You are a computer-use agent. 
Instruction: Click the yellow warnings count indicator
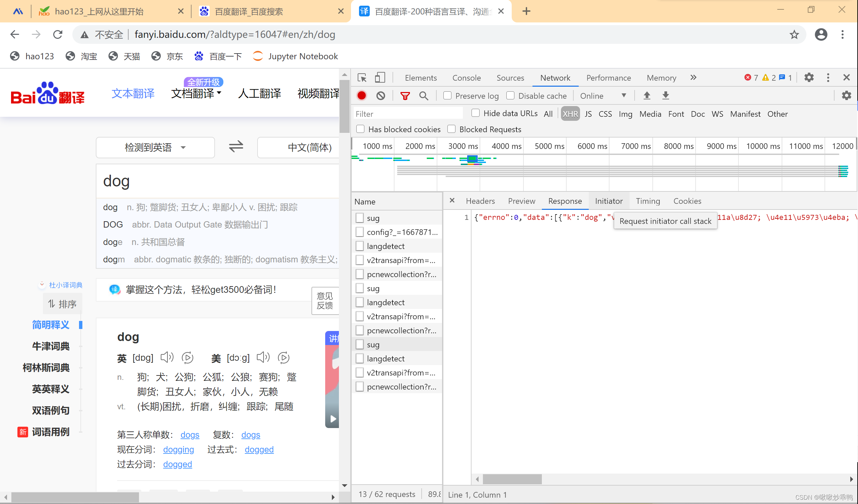(769, 78)
